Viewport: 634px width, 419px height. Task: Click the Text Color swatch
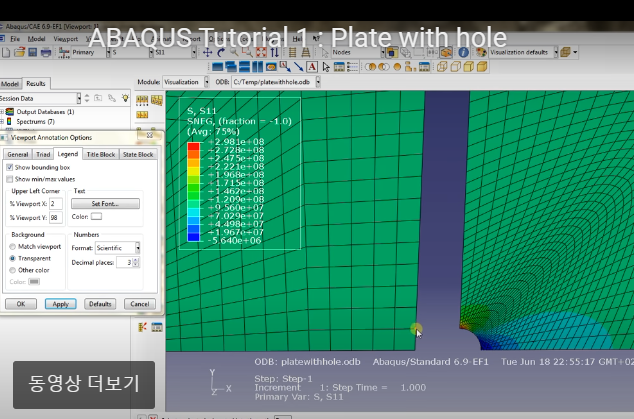(x=96, y=217)
